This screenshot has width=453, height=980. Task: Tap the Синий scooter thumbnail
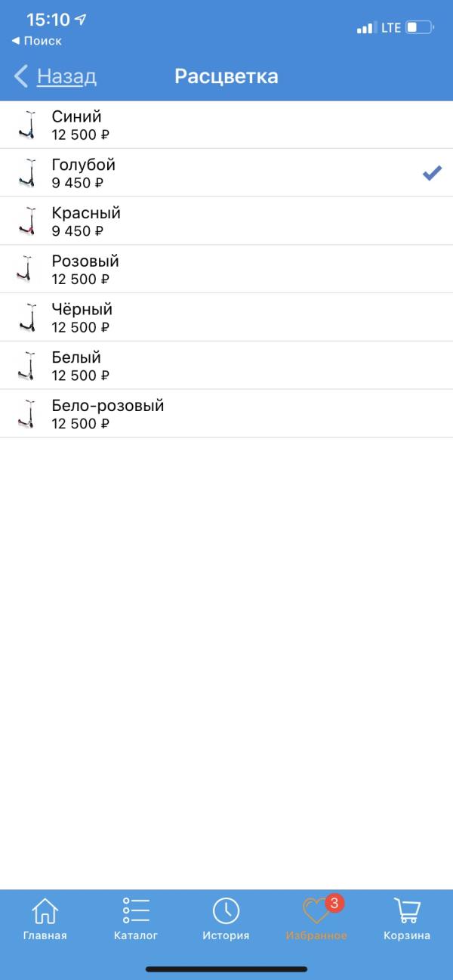click(27, 125)
